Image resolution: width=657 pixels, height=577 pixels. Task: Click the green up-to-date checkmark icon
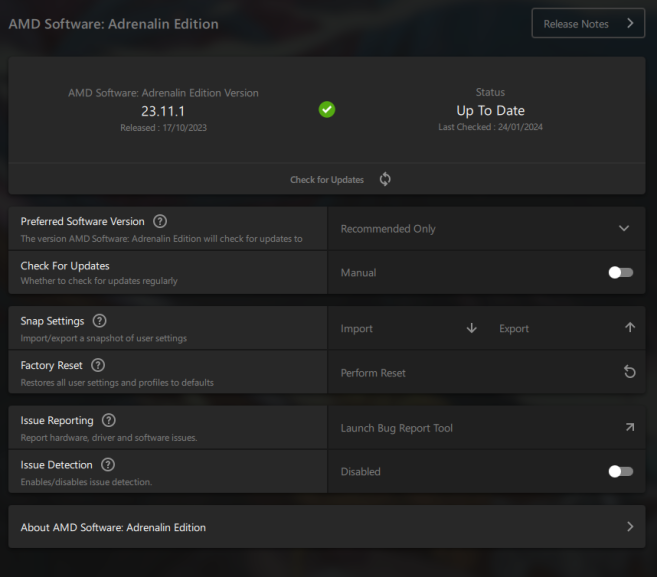[x=327, y=109]
